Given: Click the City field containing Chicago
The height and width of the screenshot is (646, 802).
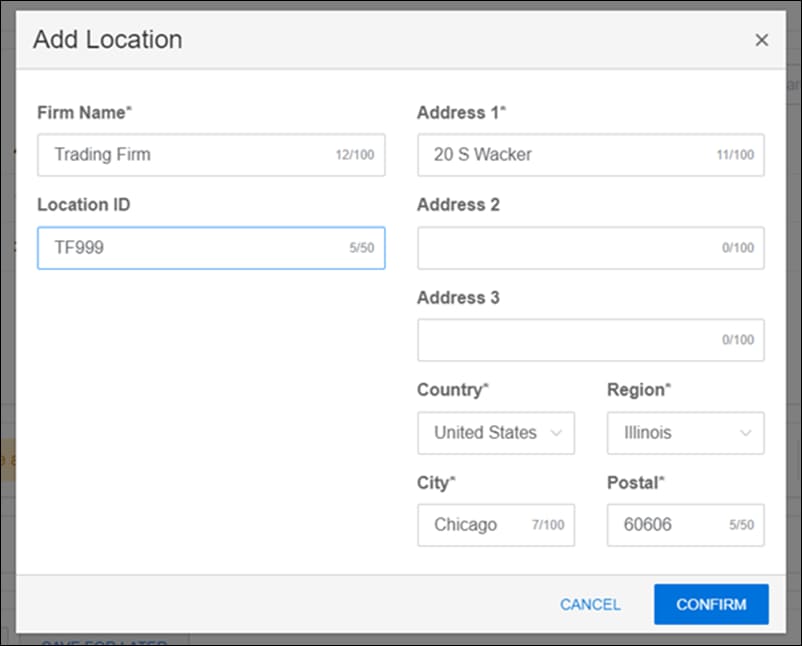Looking at the screenshot, I should [x=480, y=525].
